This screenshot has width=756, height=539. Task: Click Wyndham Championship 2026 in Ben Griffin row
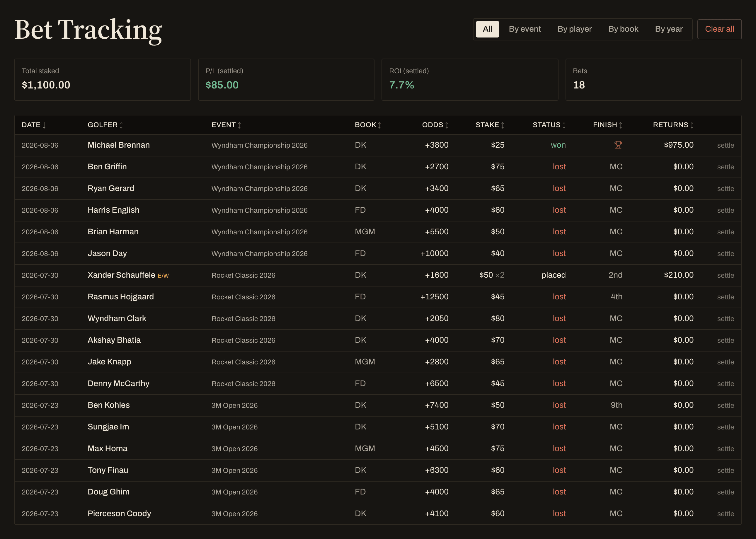point(259,167)
